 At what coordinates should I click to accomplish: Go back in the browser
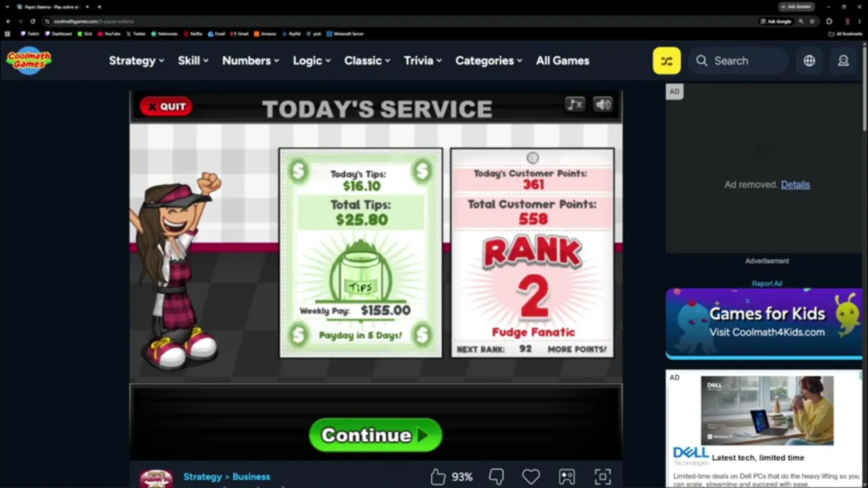click(8, 21)
